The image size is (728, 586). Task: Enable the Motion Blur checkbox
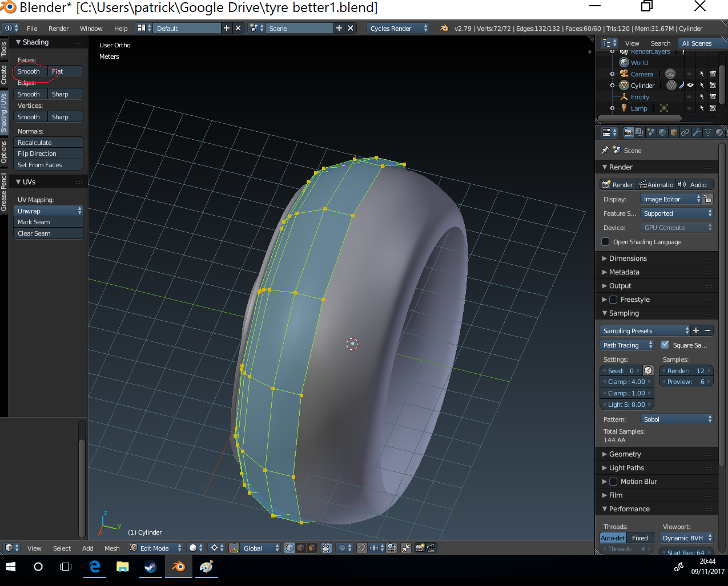(613, 482)
